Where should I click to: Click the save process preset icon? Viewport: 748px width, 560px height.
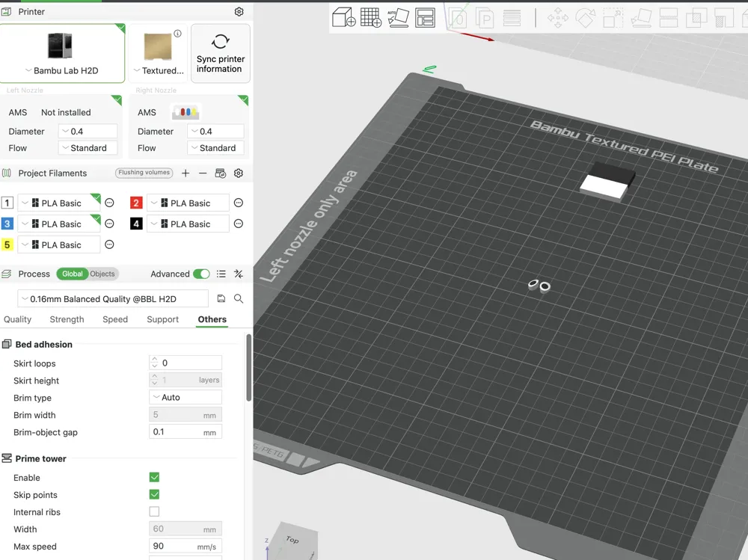click(221, 298)
